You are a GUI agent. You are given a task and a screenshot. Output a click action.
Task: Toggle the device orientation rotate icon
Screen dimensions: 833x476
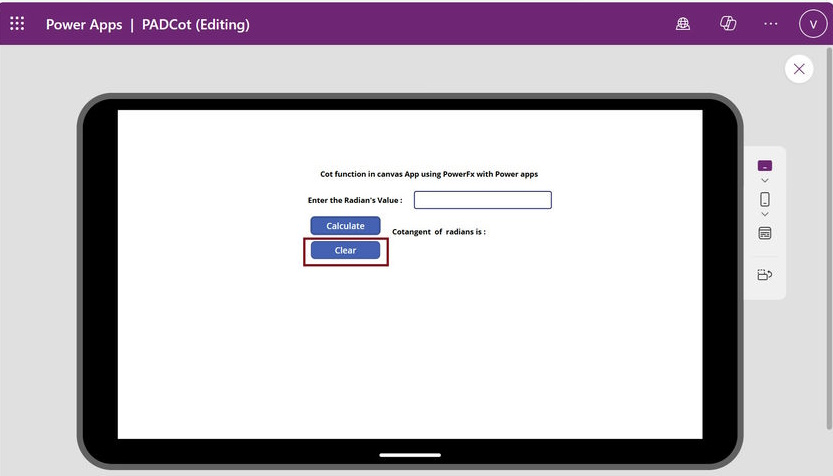click(764, 274)
